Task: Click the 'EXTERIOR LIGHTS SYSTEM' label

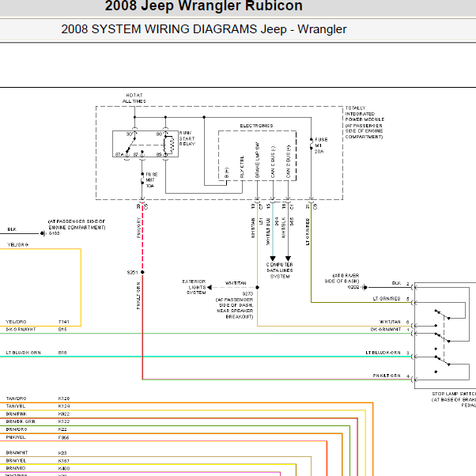Action: pos(194,287)
